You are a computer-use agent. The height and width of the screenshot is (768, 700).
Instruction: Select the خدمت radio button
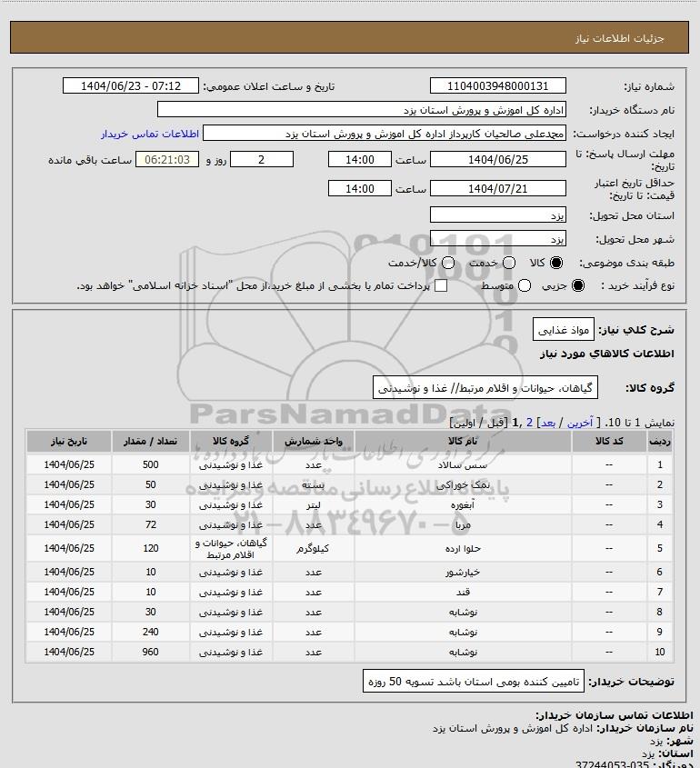(x=509, y=263)
